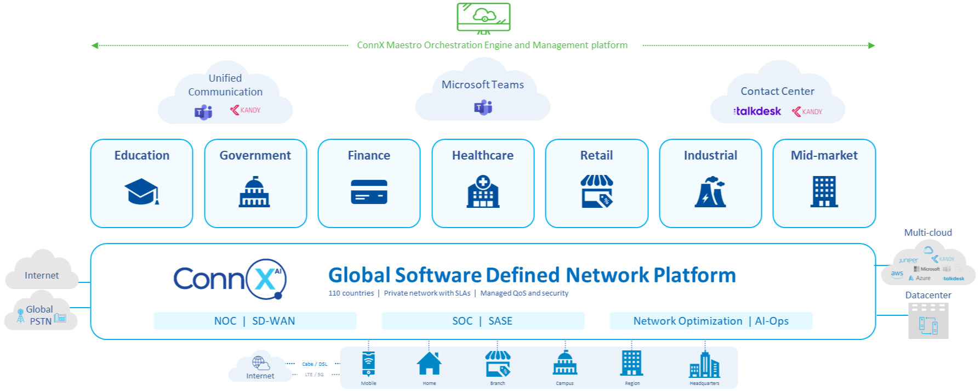This screenshot has height=391, width=980.
Task: Click the Healthcare hospital icon
Action: click(483, 191)
